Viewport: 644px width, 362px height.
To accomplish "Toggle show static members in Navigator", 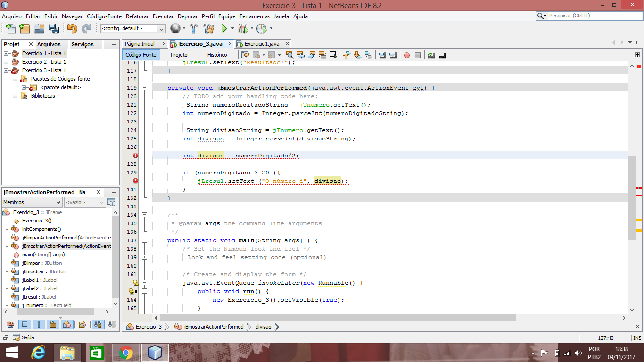I will point(39,324).
